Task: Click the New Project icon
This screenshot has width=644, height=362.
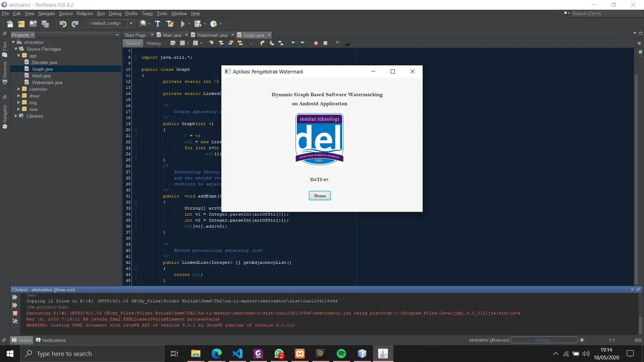Action: [21, 24]
